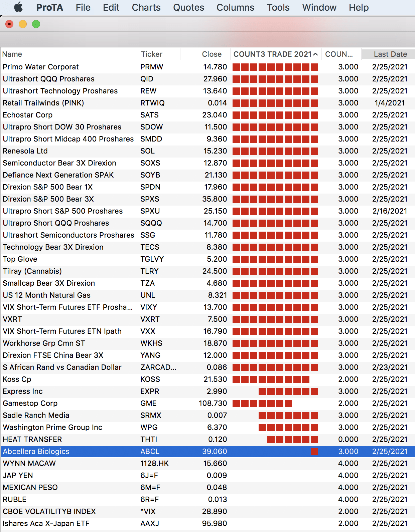Select the MEXICAN PESO row
Screen dimensions: 415x532
click(x=207, y=487)
